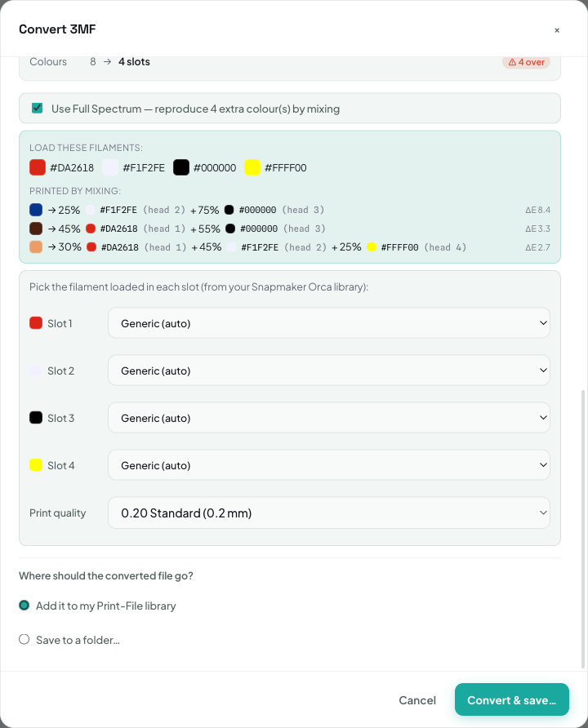The height and width of the screenshot is (728, 588).
Task: Click the 75% #000000 (head 3) mix entry
Action: pyautogui.click(x=257, y=210)
